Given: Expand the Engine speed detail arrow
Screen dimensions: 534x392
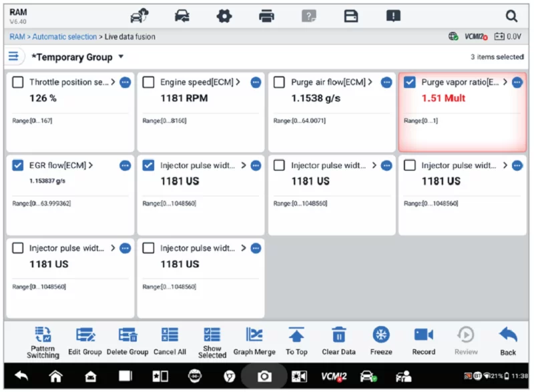Looking at the screenshot, I should click(x=238, y=83).
